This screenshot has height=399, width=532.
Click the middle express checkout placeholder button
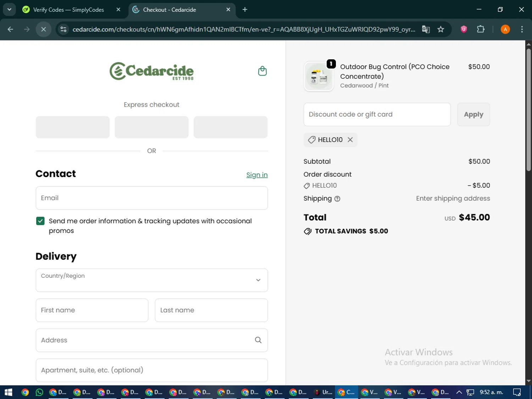click(x=151, y=127)
